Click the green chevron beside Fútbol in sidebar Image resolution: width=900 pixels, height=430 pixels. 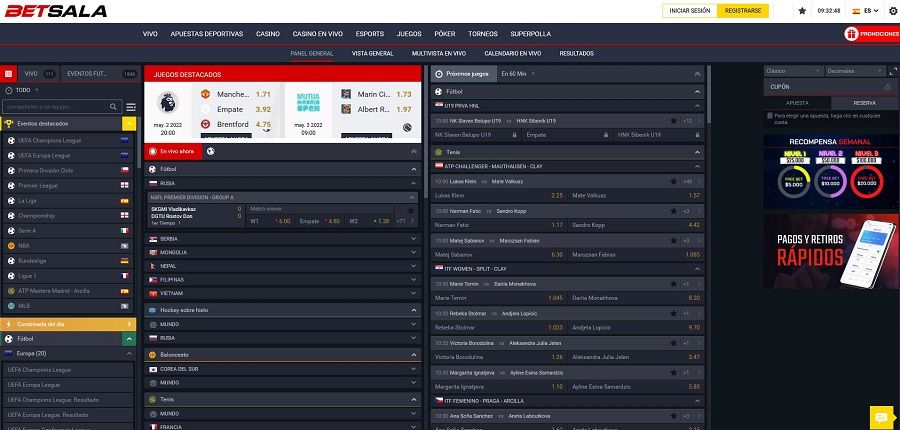[x=129, y=339]
